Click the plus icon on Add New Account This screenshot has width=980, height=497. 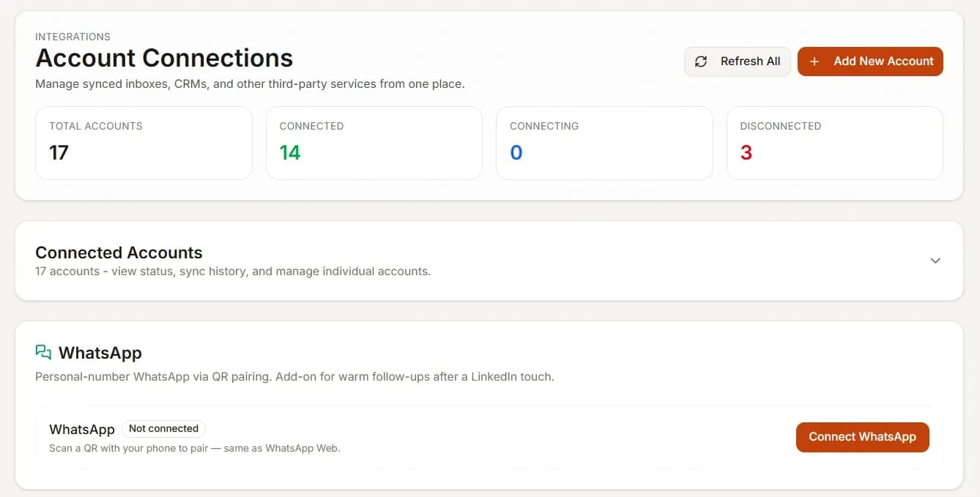point(814,61)
